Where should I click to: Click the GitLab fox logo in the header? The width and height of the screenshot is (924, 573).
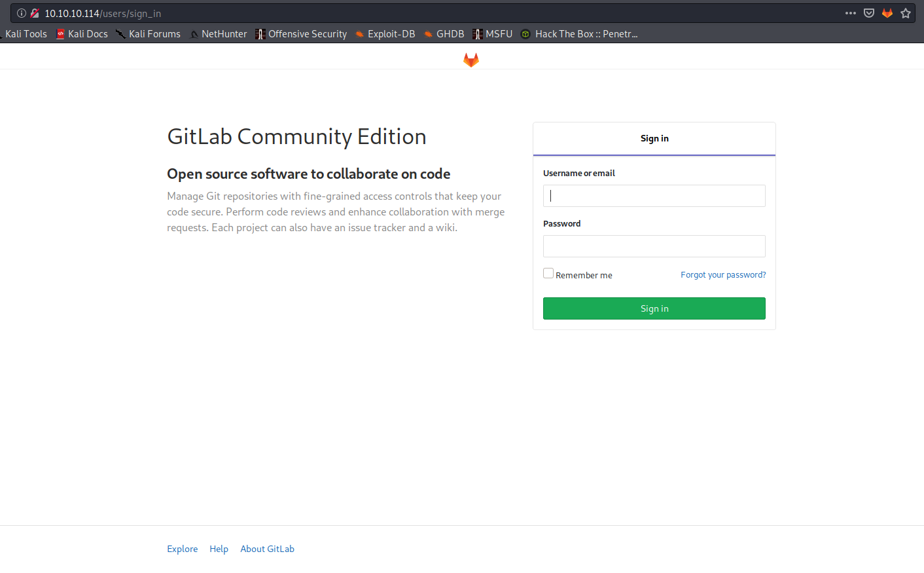471,60
